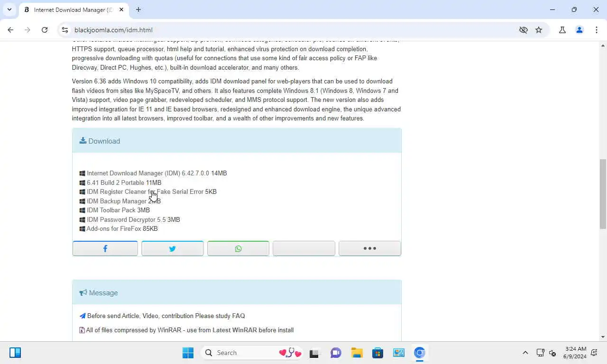Switch to Chrome on the taskbar
This screenshot has width=607, height=364.
419,353
